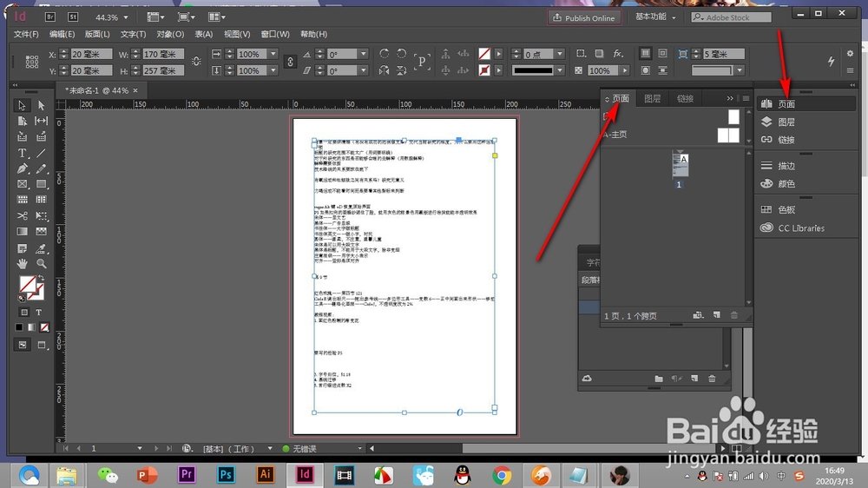Viewport: 868px width, 488px height.
Task: Launch Photoshop from the taskbar
Action: 226,475
